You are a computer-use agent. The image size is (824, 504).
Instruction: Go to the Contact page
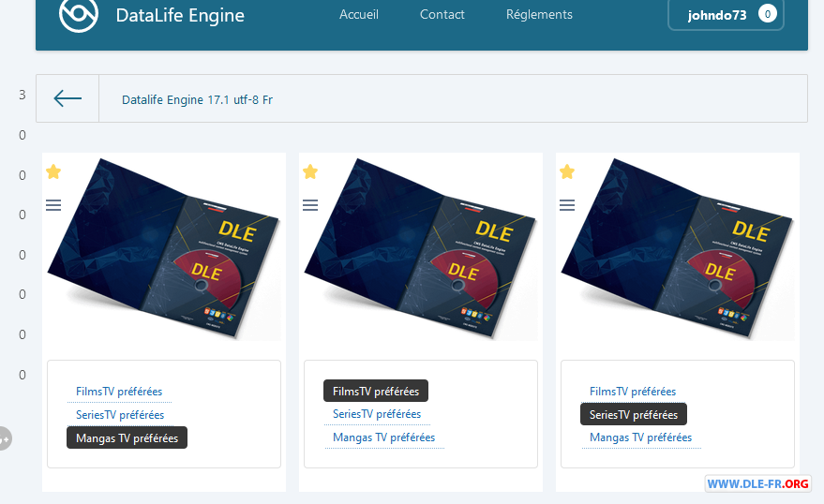pos(442,15)
